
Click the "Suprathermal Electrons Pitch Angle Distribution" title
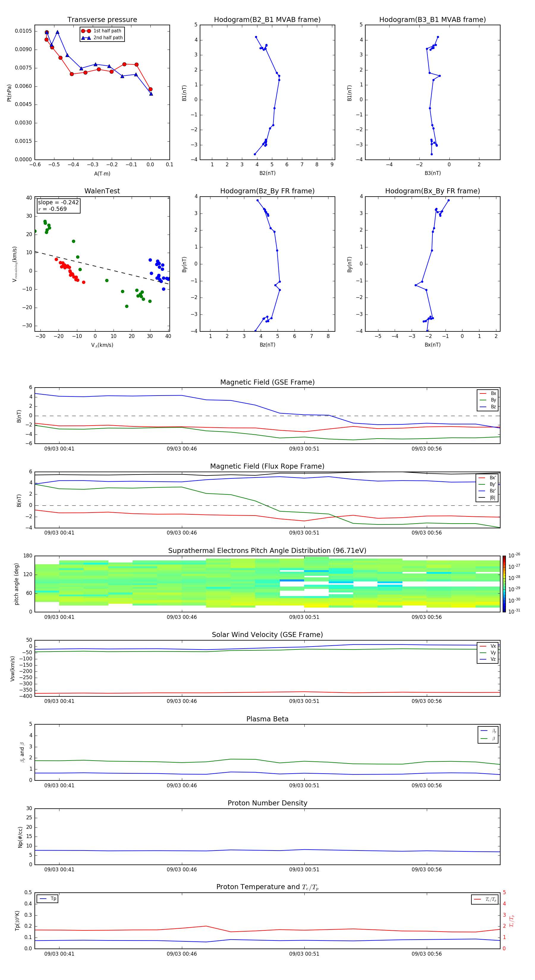267,551
